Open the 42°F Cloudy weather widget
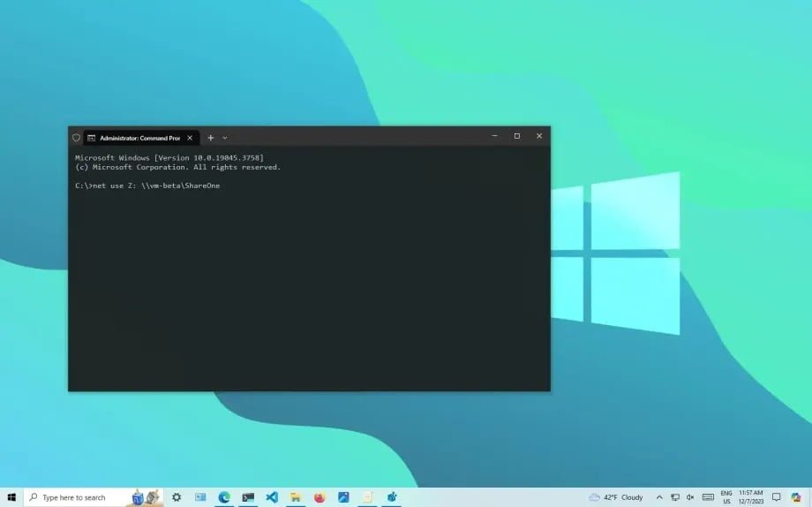This screenshot has width=812, height=507. coord(616,497)
